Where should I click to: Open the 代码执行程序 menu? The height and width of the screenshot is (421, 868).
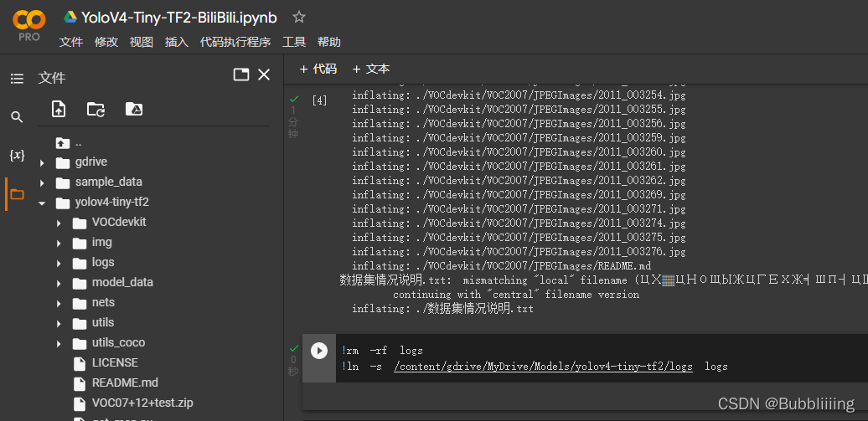tap(235, 42)
